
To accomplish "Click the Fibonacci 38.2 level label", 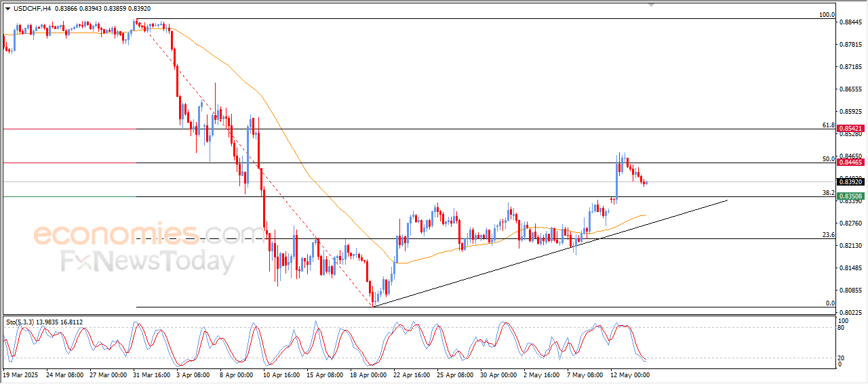I will pyautogui.click(x=828, y=193).
